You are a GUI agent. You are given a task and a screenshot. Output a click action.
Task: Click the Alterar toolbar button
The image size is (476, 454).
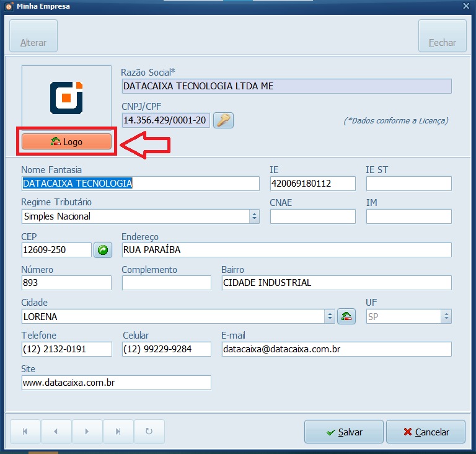pos(33,36)
